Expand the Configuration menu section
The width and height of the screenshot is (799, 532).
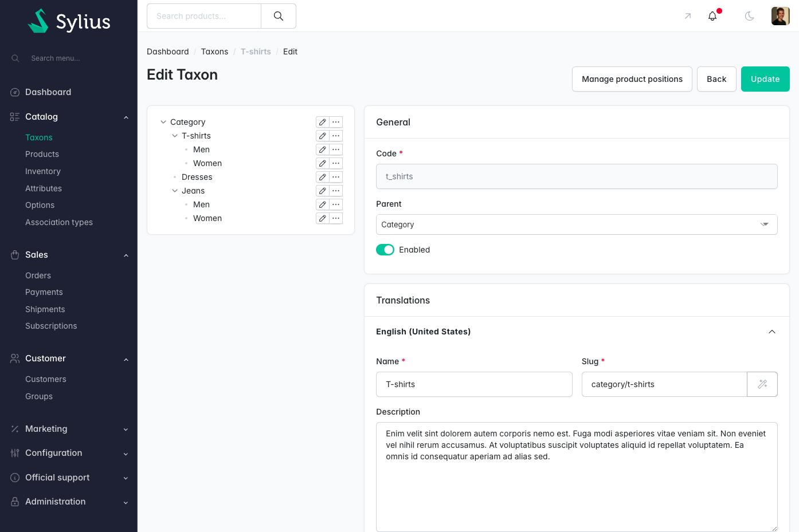pos(69,453)
